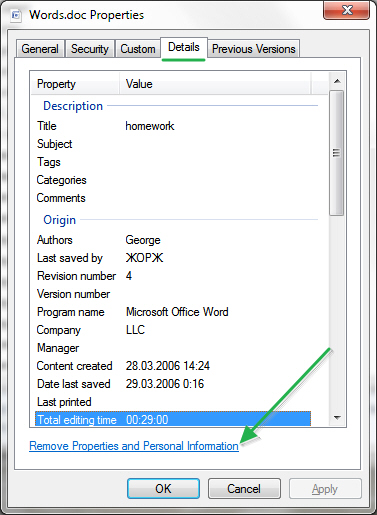Click the Apply button
Screen dimensions: 377x515
[325, 489]
